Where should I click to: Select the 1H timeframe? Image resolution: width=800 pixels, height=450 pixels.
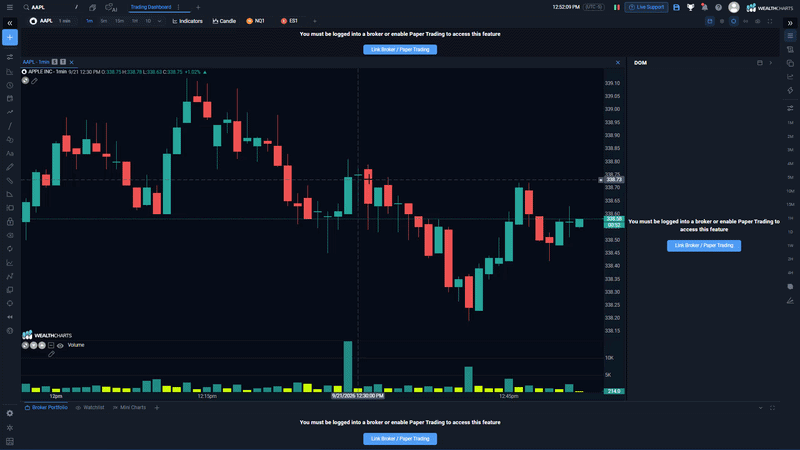coord(135,21)
